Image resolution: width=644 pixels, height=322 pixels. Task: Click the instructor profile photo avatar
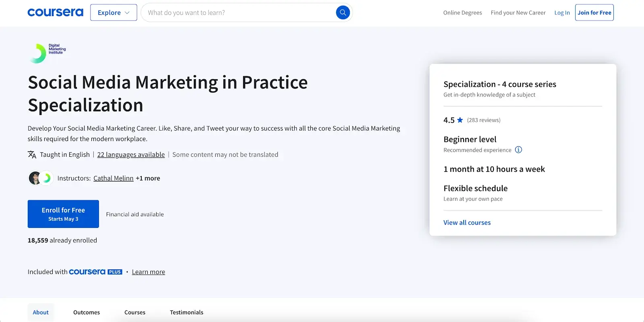coord(35,178)
